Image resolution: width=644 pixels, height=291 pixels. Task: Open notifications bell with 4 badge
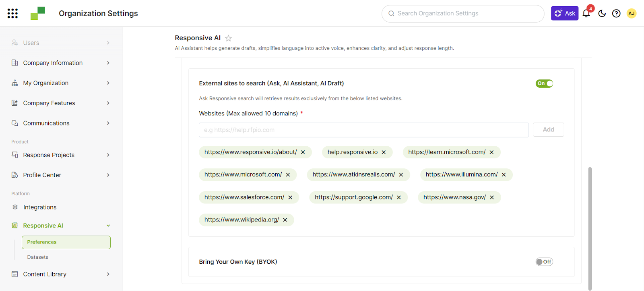click(586, 13)
